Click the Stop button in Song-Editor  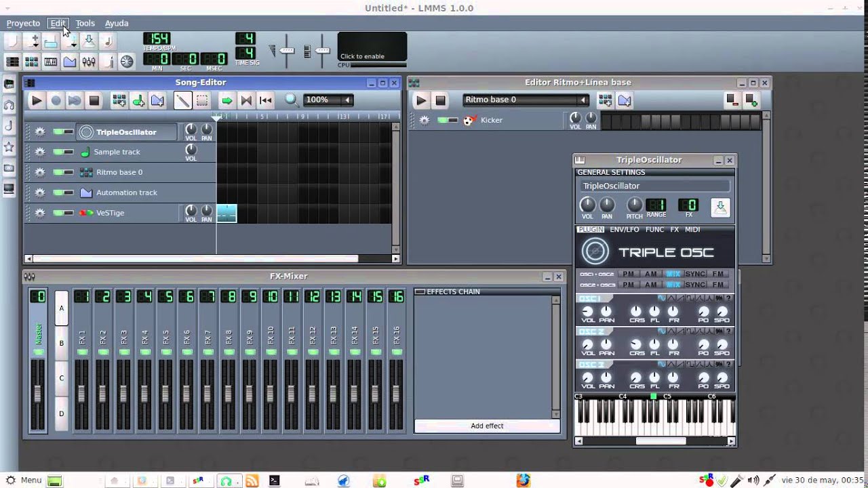click(x=94, y=101)
